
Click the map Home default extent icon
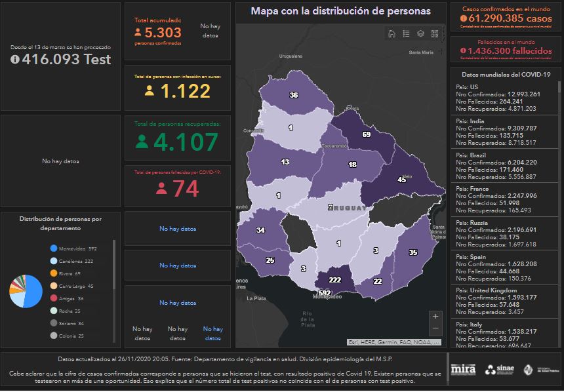click(x=392, y=34)
